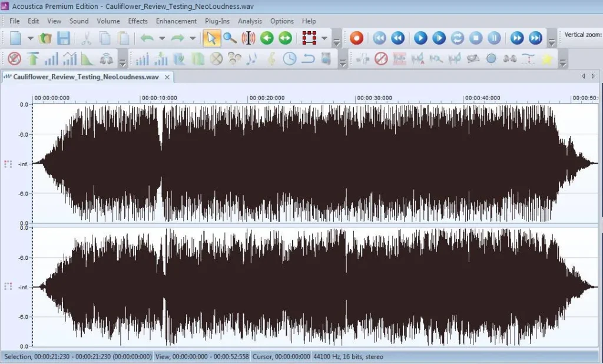This screenshot has height=364, width=603.
Task: Cut selection with the scissors icon
Action: pyautogui.click(x=86, y=38)
